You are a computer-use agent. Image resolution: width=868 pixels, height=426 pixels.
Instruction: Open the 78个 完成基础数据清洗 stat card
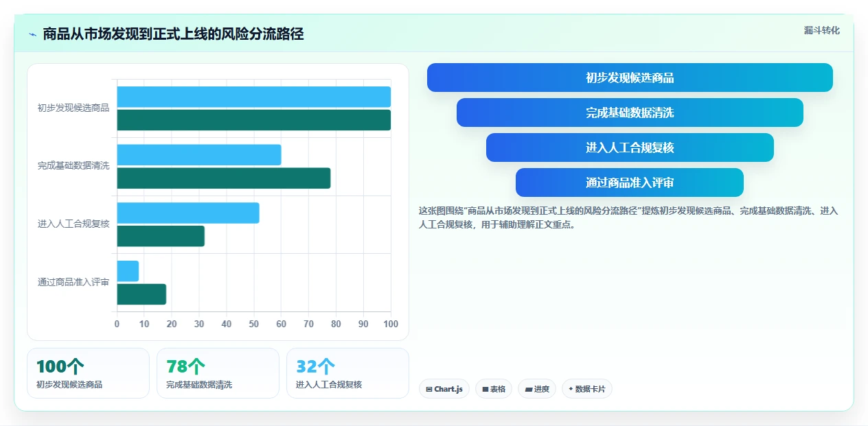coord(218,373)
